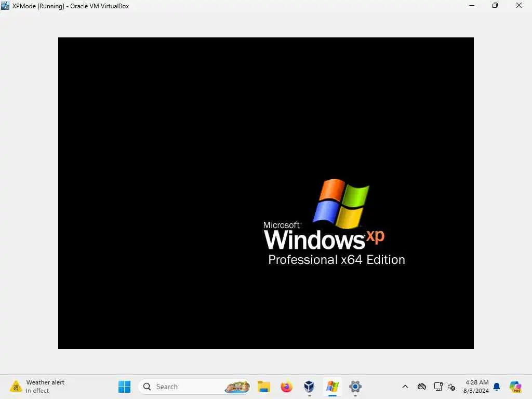Click the search highlights image in the Search box
The height and width of the screenshot is (399, 532).
[x=237, y=387]
